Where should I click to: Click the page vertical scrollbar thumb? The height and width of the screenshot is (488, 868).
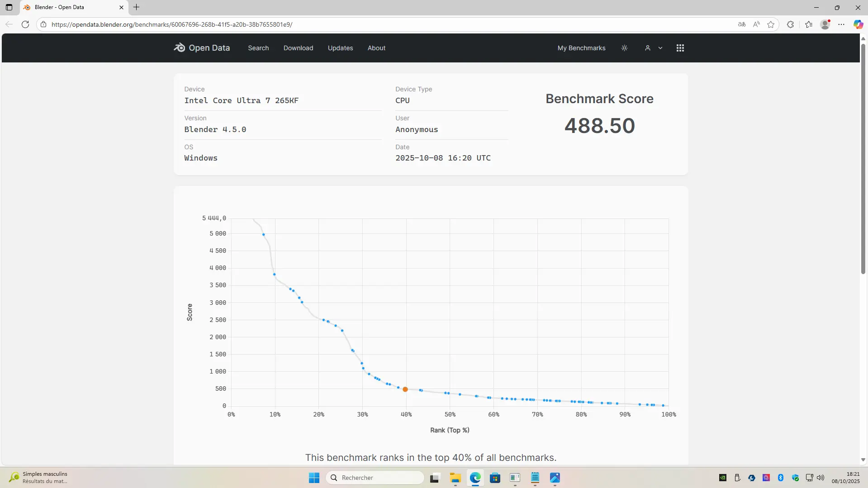tap(863, 158)
